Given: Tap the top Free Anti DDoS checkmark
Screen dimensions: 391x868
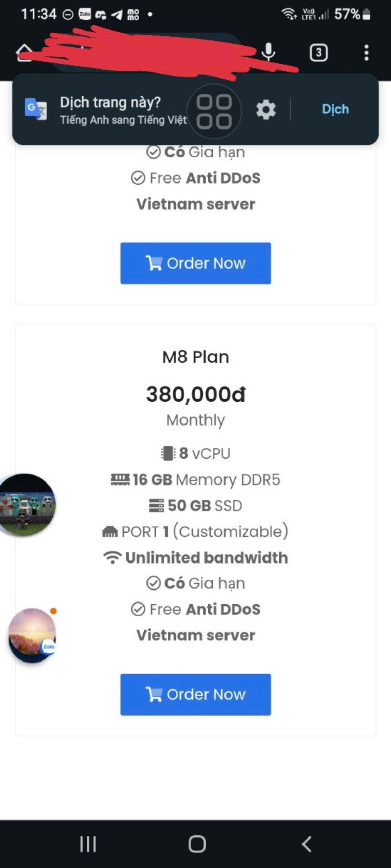Looking at the screenshot, I should (138, 178).
